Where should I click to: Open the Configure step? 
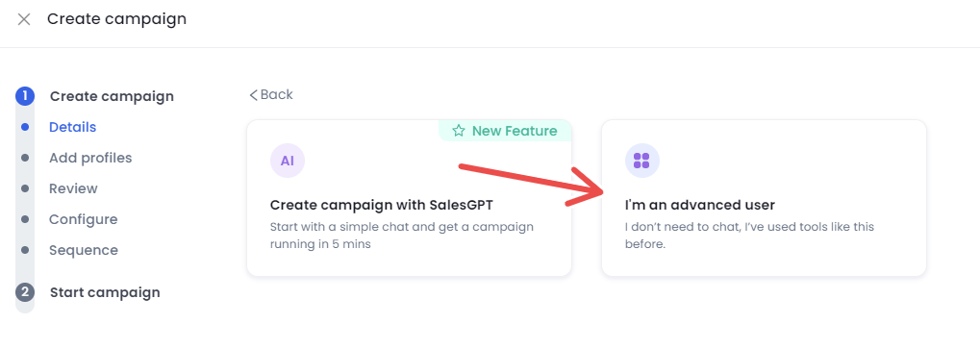[83, 219]
